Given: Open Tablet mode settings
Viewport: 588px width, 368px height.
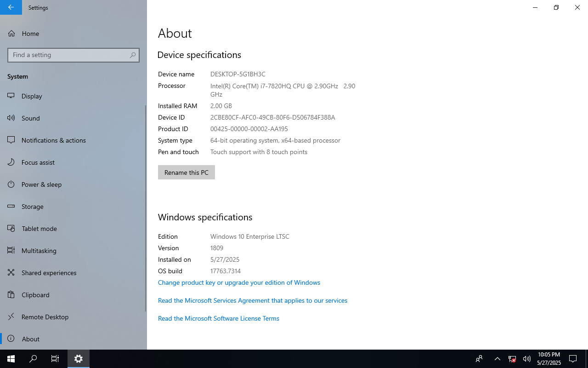Looking at the screenshot, I should (73, 229).
